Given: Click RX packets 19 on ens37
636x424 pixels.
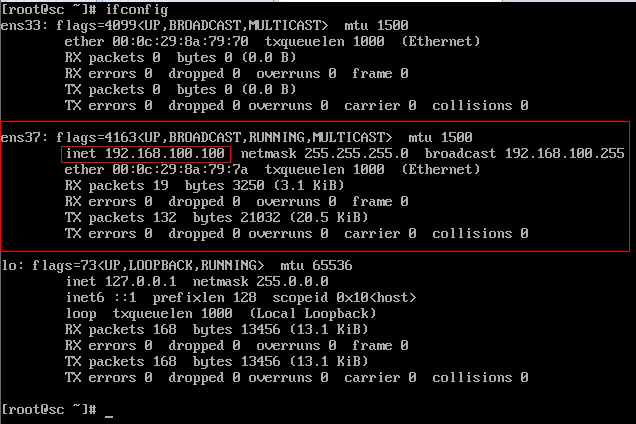Looking at the screenshot, I should (x=116, y=185).
